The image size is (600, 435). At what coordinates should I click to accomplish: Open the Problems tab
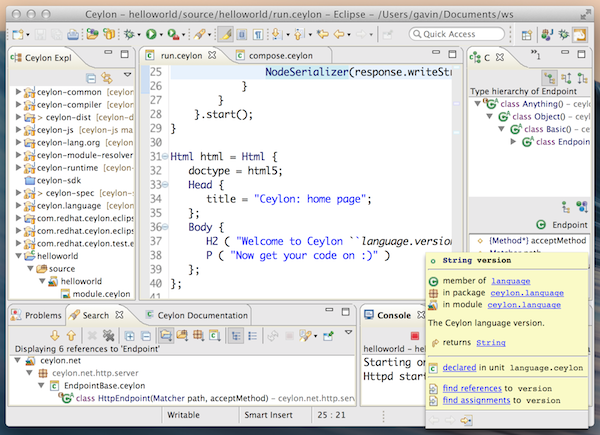pyautogui.click(x=42, y=315)
